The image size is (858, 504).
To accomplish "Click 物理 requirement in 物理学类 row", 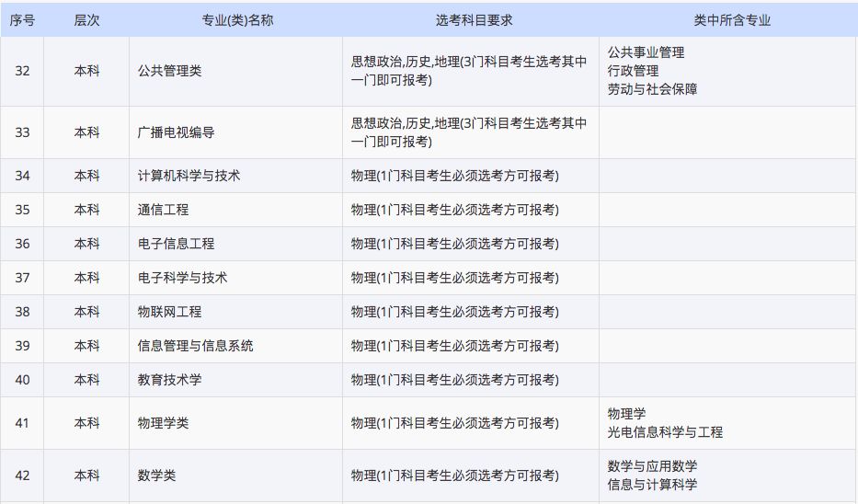I will tap(454, 423).
